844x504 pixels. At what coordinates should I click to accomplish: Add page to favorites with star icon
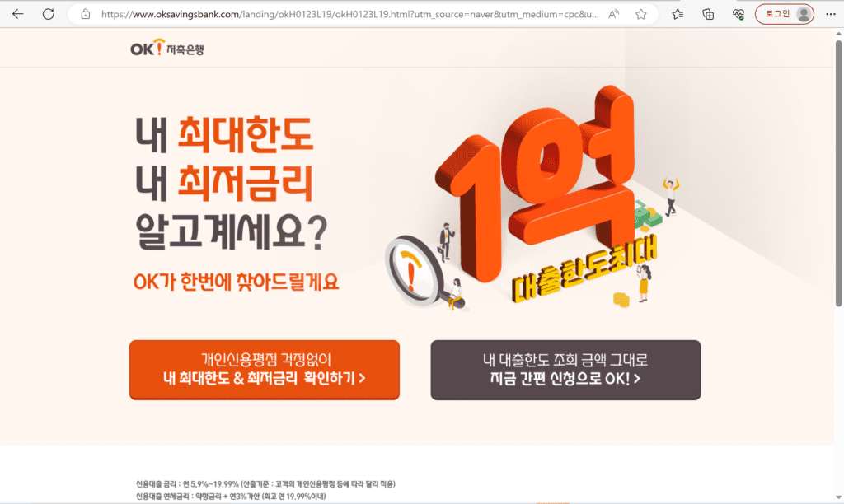point(640,15)
